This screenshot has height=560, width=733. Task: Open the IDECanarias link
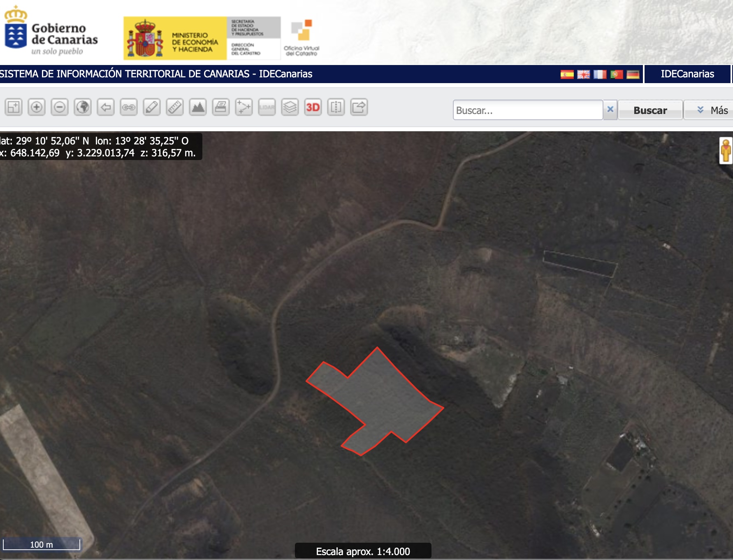tap(687, 74)
